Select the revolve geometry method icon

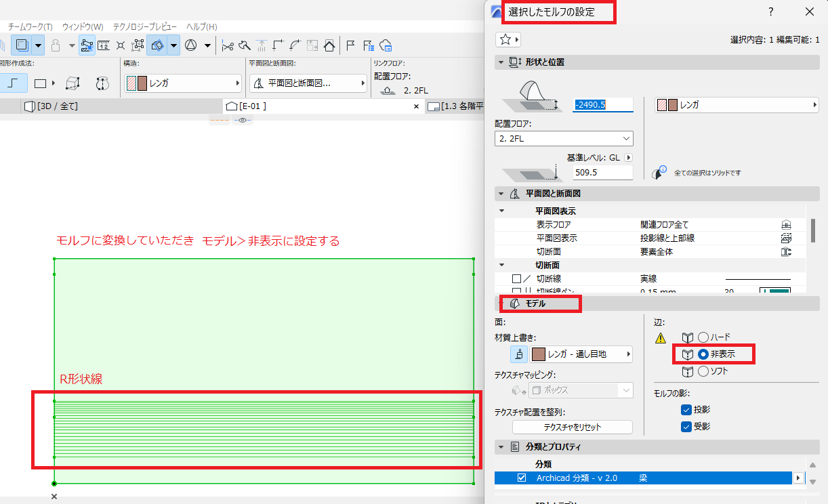coord(102,83)
